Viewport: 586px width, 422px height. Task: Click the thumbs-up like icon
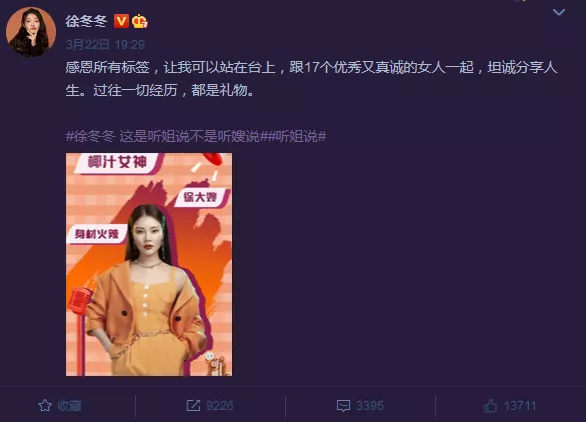491,406
